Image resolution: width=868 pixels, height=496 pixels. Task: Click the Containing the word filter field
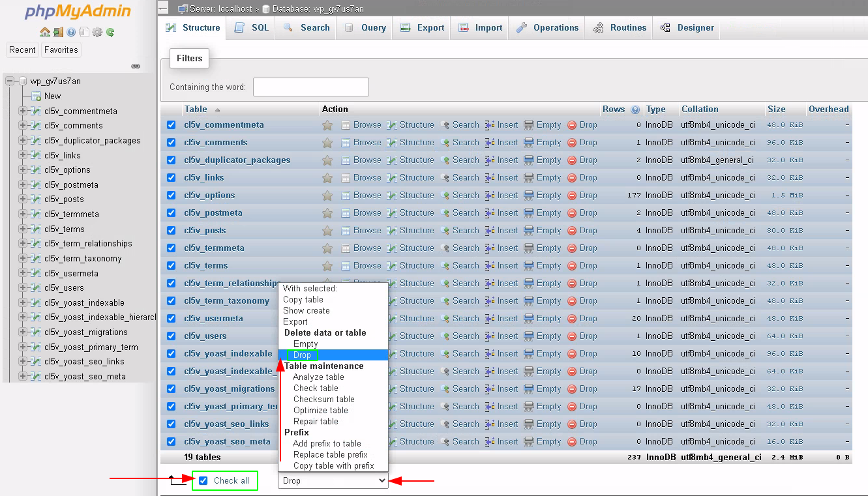click(311, 87)
